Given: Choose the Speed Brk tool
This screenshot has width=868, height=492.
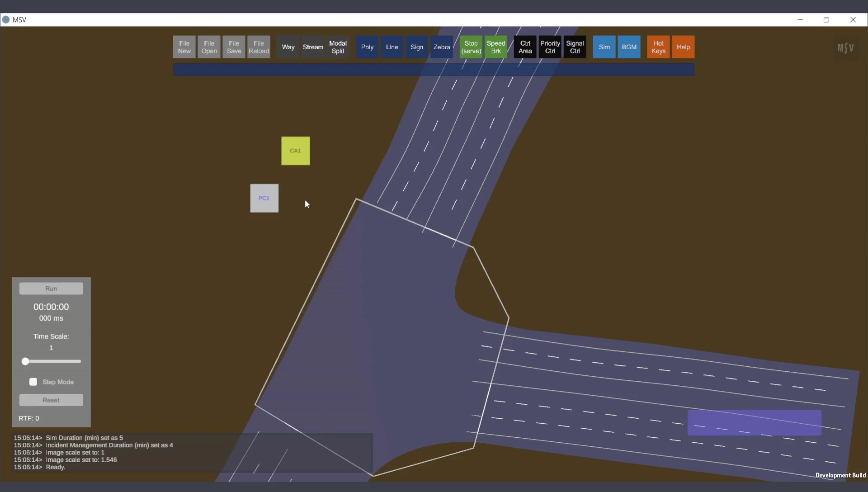Looking at the screenshot, I should pyautogui.click(x=496, y=47).
